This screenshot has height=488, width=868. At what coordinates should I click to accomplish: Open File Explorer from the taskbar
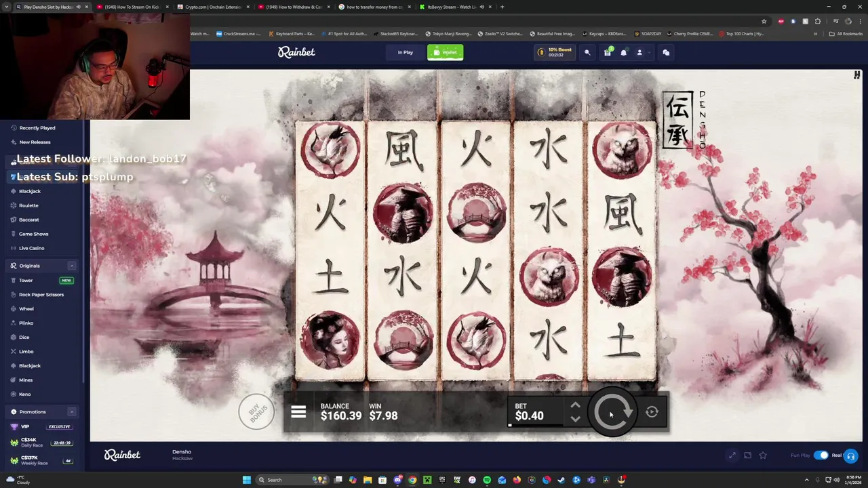tap(368, 480)
